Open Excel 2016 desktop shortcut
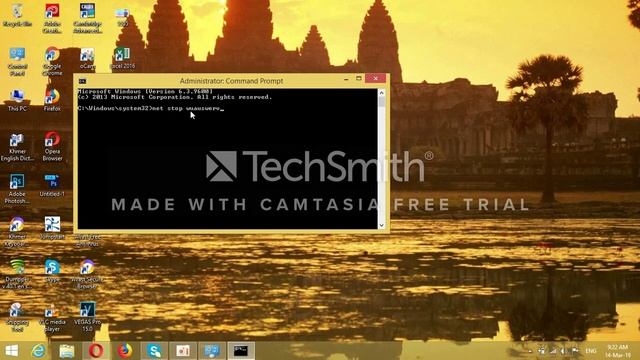Screen dimensions: 640x360 [x=122, y=58]
